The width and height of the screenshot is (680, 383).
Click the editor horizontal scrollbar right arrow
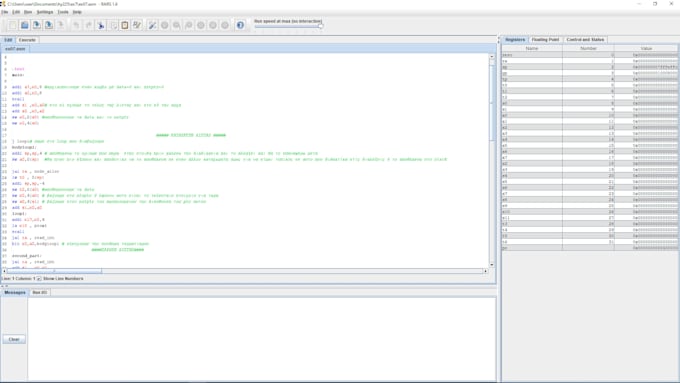tap(485, 271)
